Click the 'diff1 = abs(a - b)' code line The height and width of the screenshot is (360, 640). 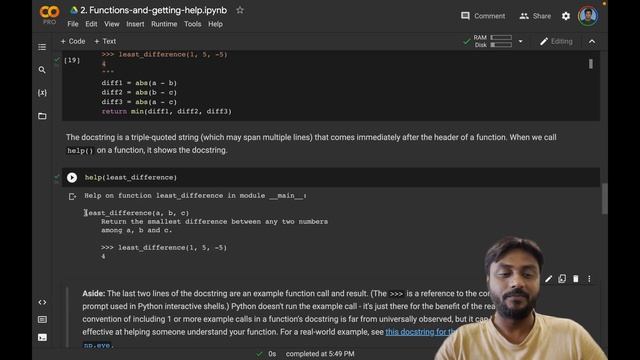(x=139, y=83)
